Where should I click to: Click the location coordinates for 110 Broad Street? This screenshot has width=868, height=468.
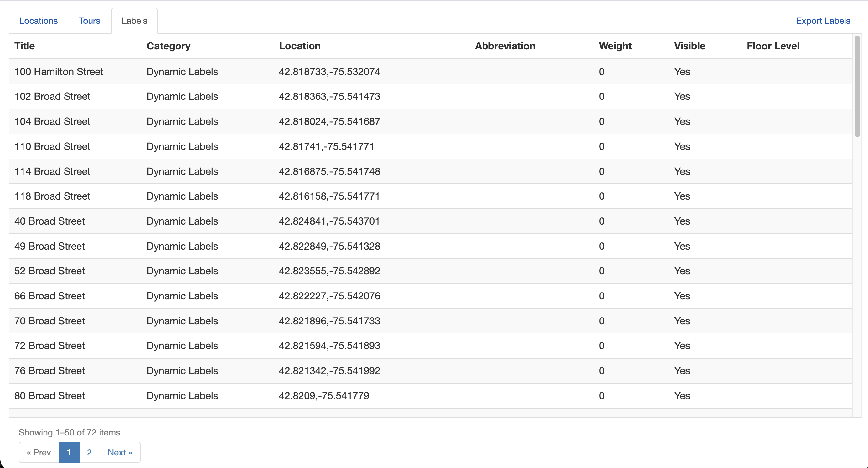326,146
